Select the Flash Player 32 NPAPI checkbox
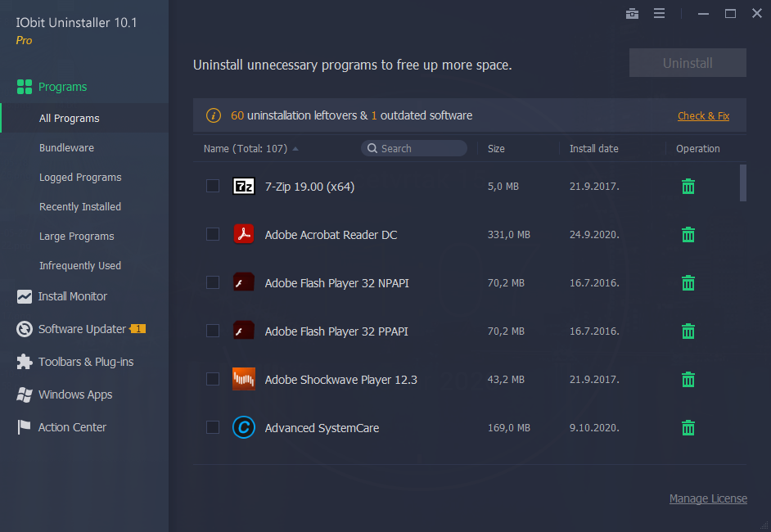Image resolution: width=771 pixels, height=532 pixels. pos(213,282)
